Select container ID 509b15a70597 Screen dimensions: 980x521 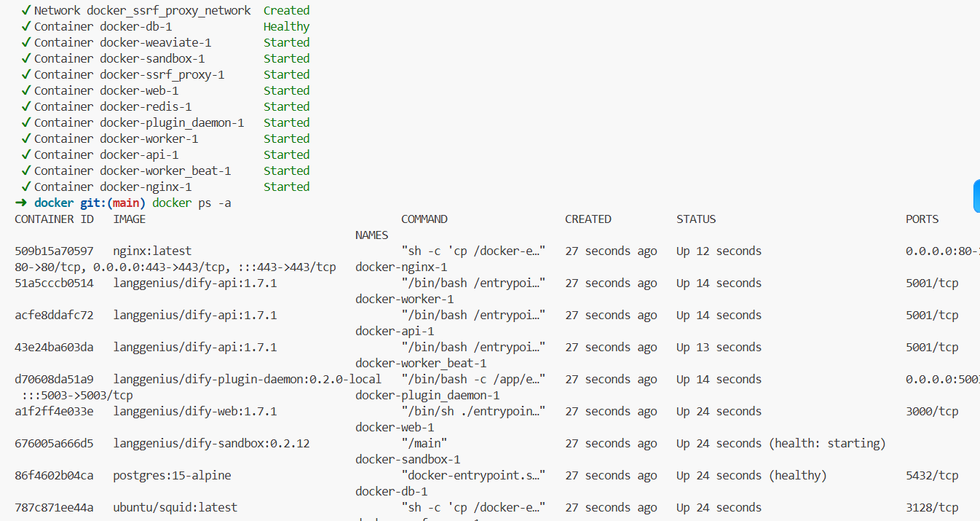click(54, 251)
